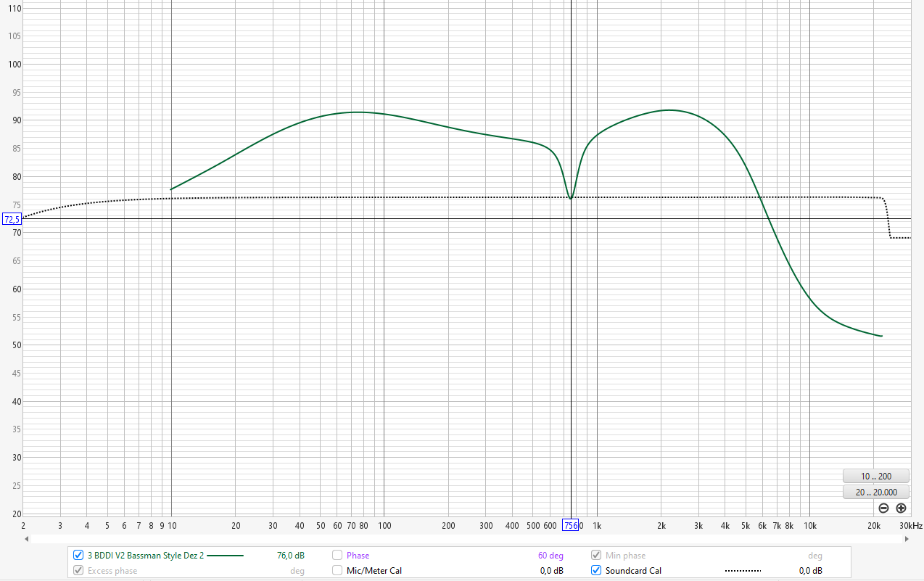Image resolution: width=924 pixels, height=581 pixels.
Task: Click the green line sample of BDDI trace
Action: (225, 556)
